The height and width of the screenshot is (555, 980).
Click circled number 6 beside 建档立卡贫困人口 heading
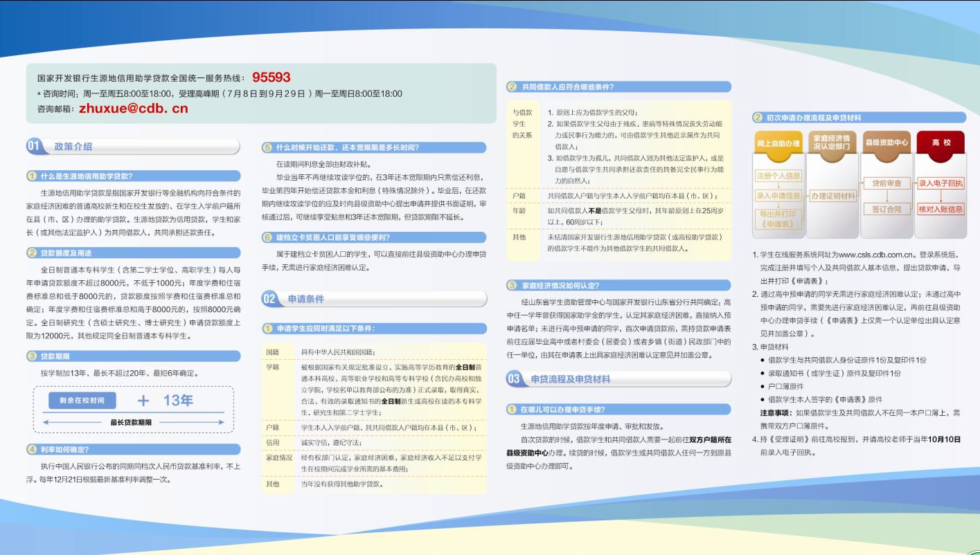coord(267,237)
